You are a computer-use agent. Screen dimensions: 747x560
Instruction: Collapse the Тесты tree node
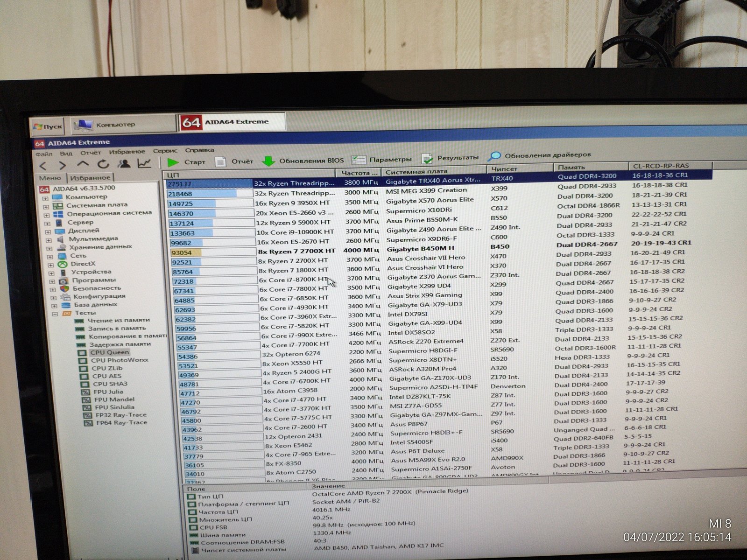point(55,314)
